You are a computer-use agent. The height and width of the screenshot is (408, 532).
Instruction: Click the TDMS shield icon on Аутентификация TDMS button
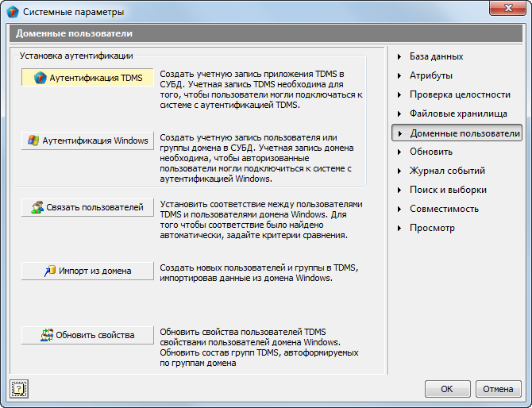(40, 78)
